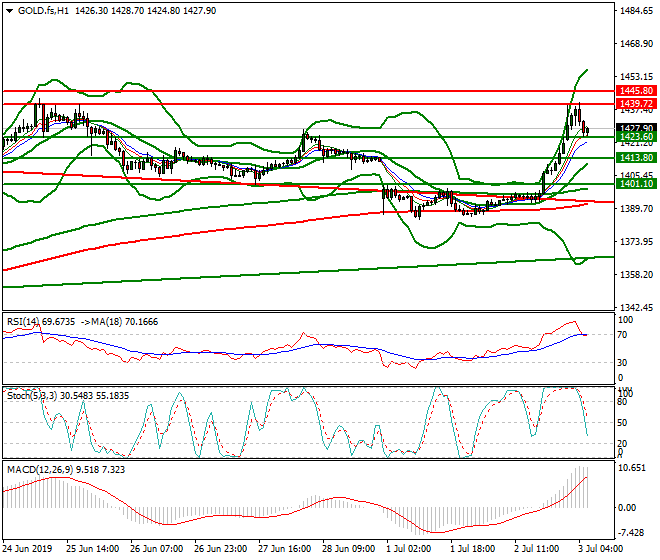Image resolution: width=660 pixels, height=560 pixels.
Task: Click the 24 Jun 2019 date label
Action: pos(27,549)
